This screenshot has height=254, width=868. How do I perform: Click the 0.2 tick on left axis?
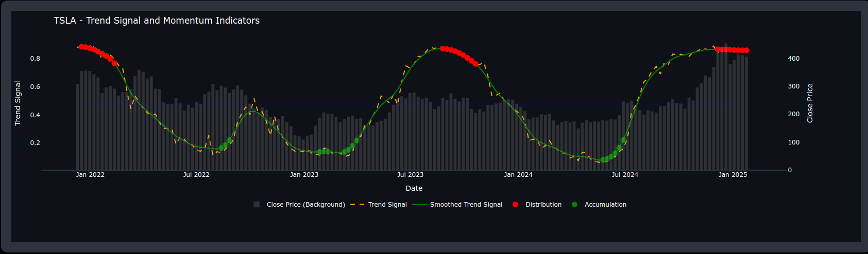(35, 143)
